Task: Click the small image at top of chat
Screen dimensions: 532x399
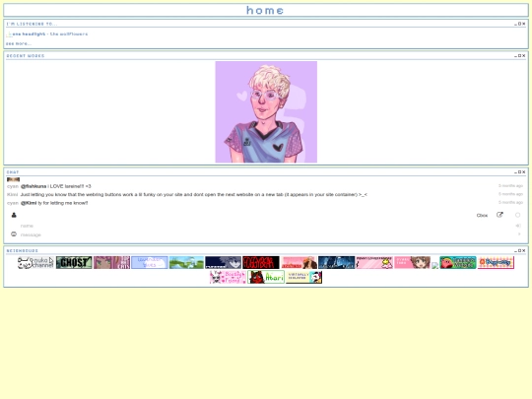Action: coord(13,179)
